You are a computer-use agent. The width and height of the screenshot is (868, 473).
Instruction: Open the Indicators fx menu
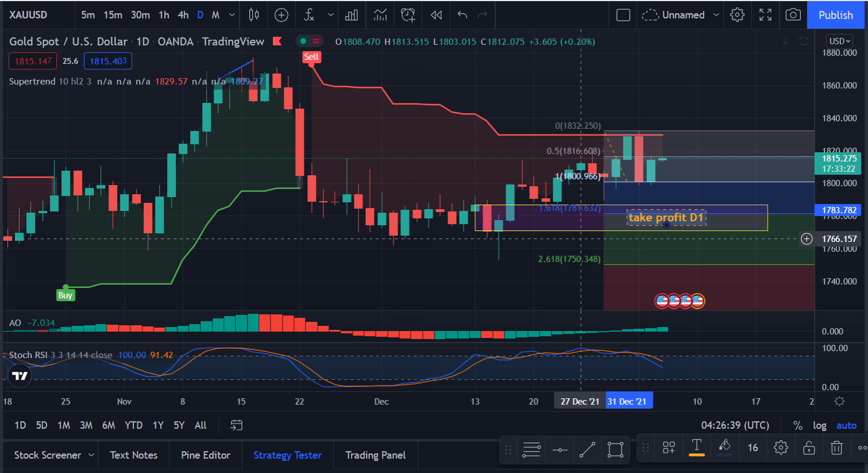coord(309,15)
